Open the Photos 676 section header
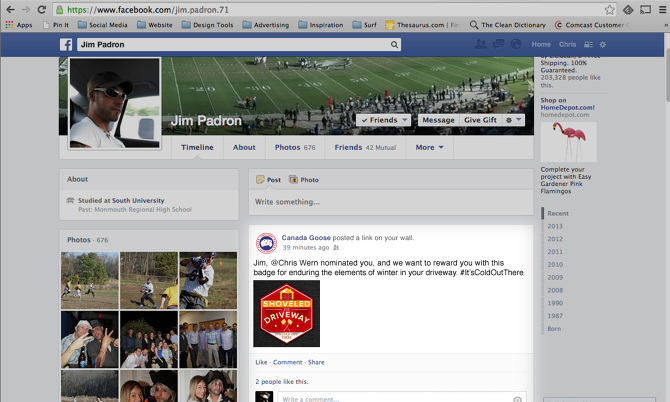 pyautogui.click(x=87, y=240)
